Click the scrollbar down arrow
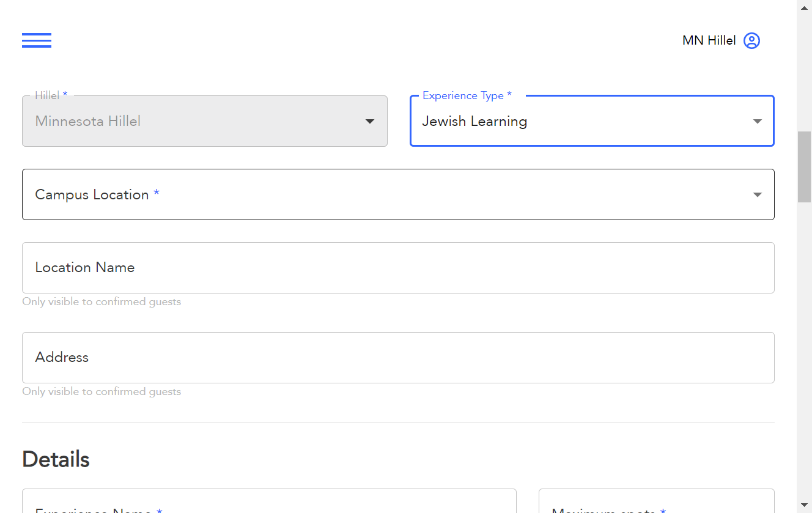The height and width of the screenshot is (513, 812). click(804, 505)
